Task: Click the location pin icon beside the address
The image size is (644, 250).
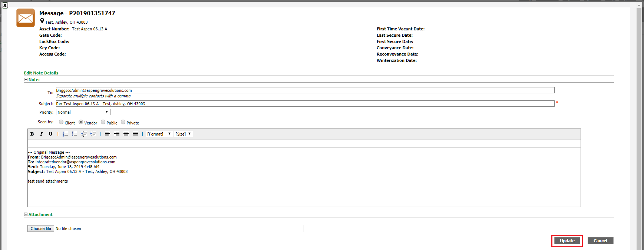Action: (42, 21)
